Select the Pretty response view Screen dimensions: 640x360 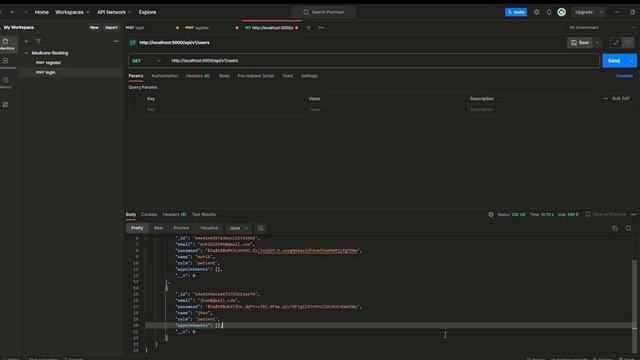tap(137, 228)
